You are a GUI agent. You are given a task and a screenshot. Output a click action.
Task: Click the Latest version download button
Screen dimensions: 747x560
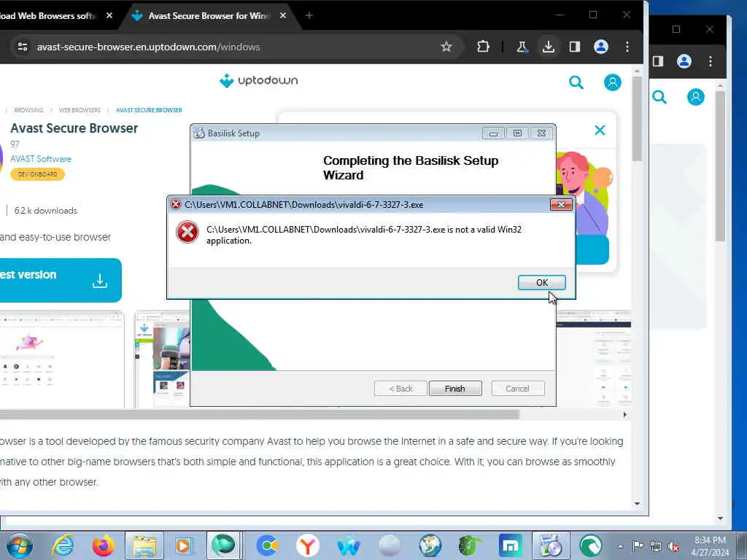60,280
